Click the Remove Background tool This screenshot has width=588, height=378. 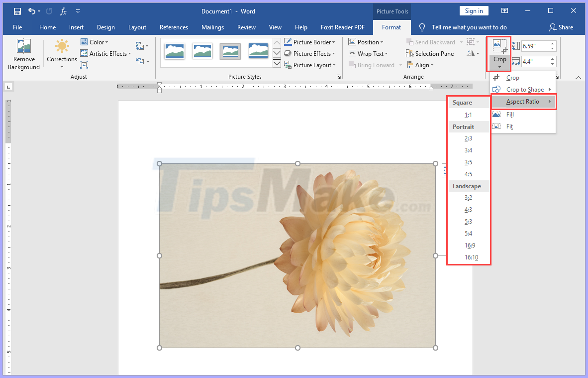(23, 53)
